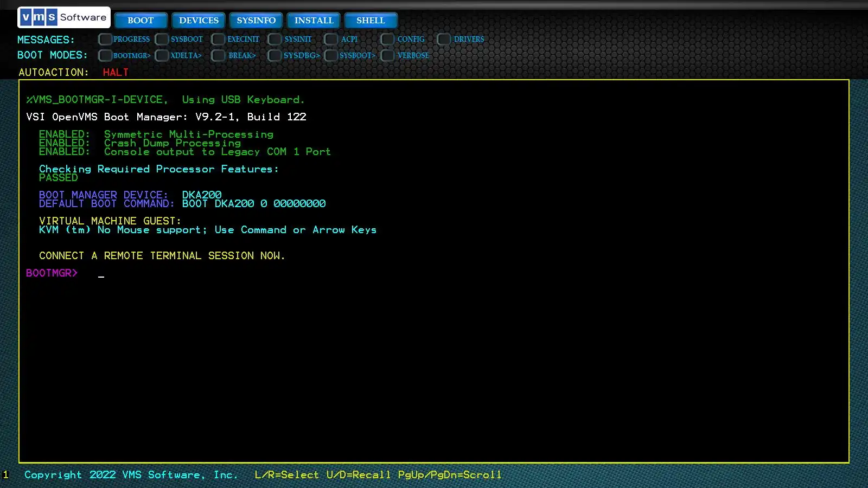This screenshot has height=488, width=868.
Task: Enable the DRIVERS messages checkbox
Action: click(444, 39)
